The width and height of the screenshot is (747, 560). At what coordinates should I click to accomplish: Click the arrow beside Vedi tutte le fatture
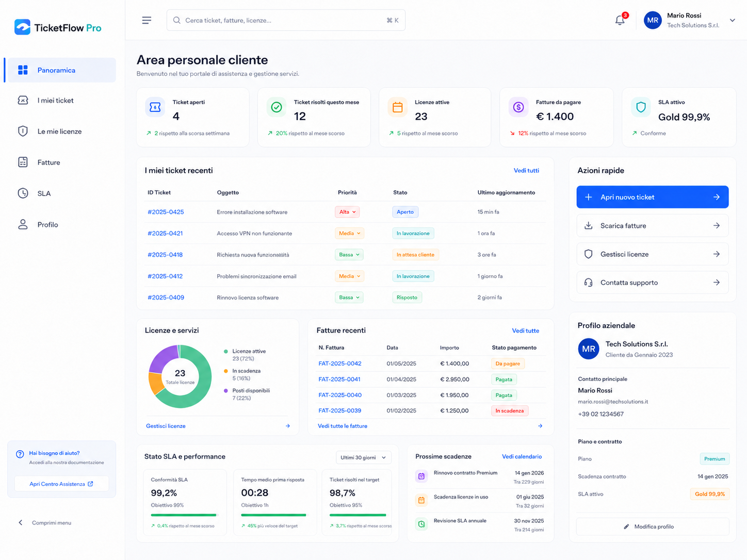coord(540,426)
